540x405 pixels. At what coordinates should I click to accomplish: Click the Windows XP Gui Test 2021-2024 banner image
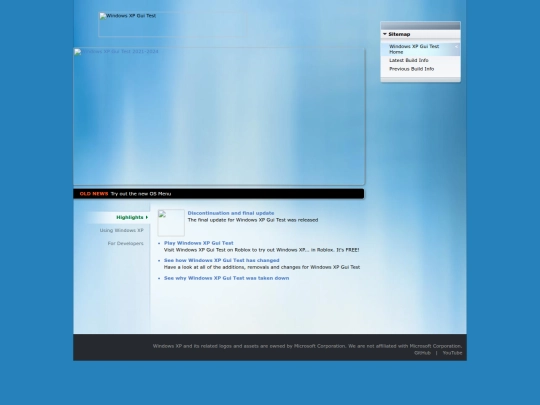[219, 116]
